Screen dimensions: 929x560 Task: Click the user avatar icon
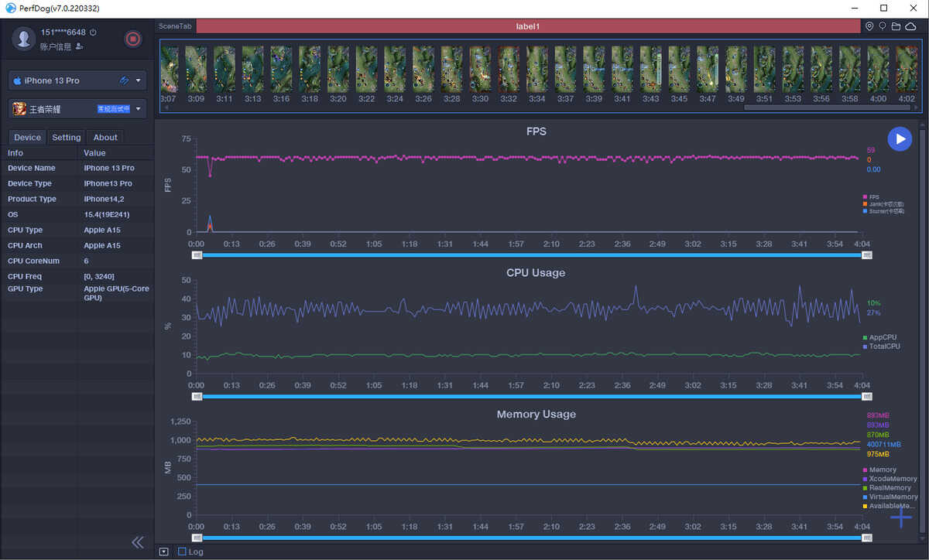coord(25,38)
